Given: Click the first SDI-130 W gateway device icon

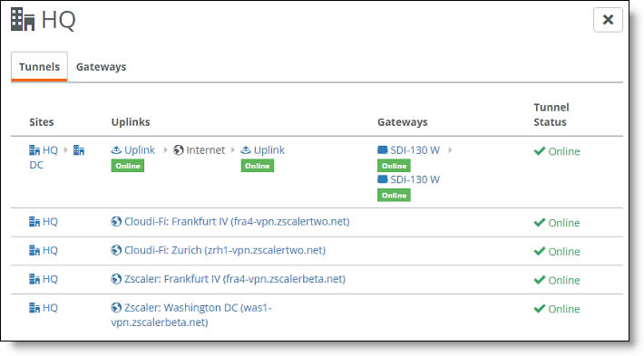Looking at the screenshot, I should click(383, 150).
